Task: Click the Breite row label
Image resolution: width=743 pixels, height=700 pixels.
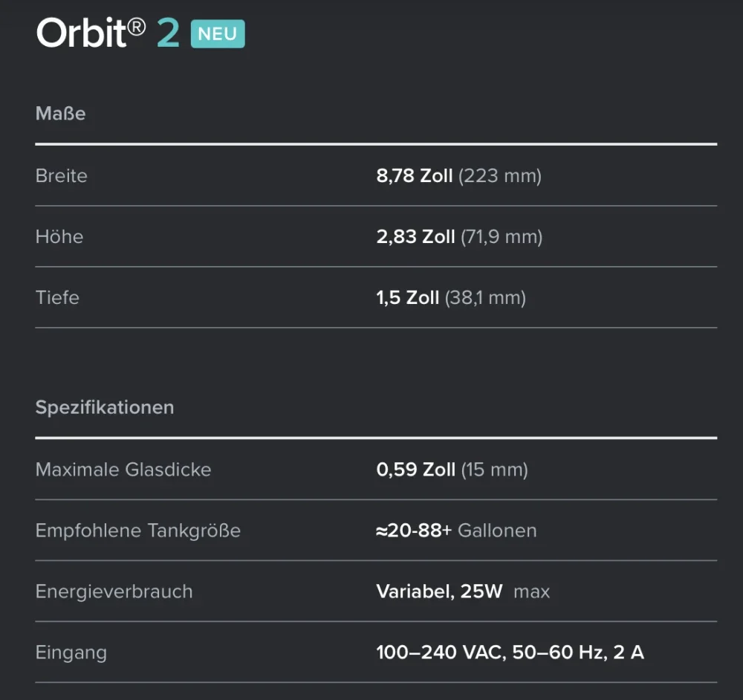Action: tap(62, 176)
